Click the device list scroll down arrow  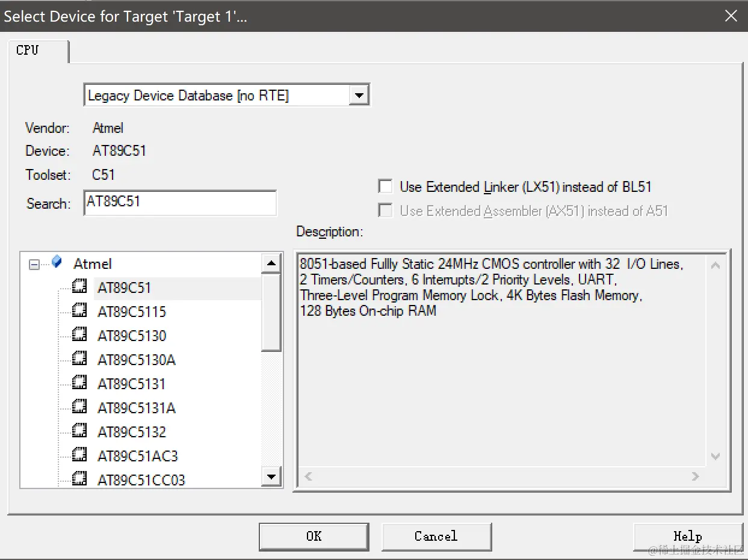[x=271, y=478]
